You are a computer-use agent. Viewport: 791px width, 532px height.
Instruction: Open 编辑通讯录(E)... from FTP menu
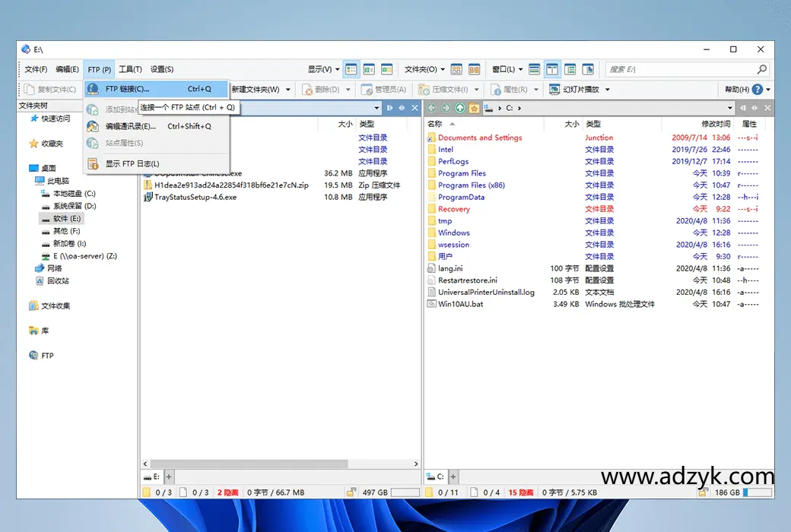pos(157,126)
